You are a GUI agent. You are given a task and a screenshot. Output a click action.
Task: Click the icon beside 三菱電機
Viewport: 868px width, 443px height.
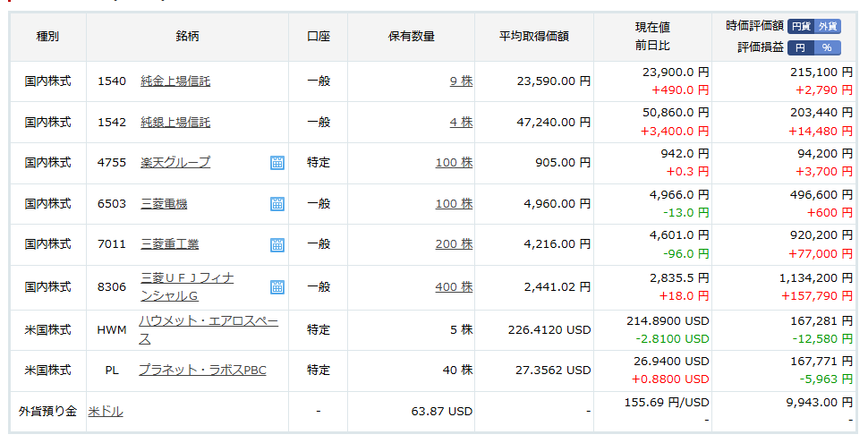[x=277, y=204]
